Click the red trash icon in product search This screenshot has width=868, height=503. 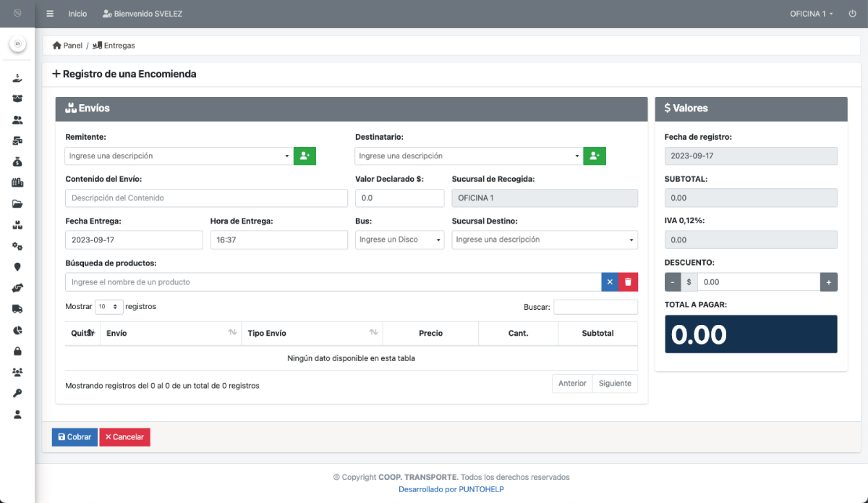628,282
